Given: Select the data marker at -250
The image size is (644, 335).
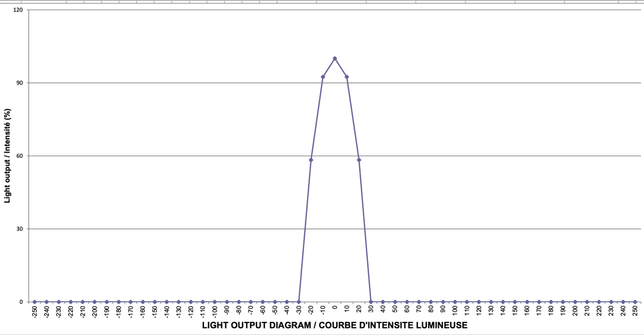Looking at the screenshot, I should [x=35, y=302].
